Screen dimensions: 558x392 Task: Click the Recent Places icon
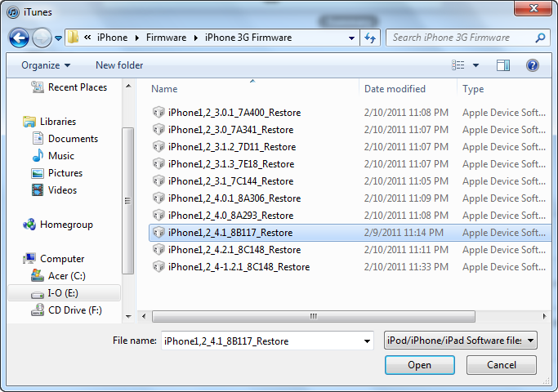coord(38,87)
